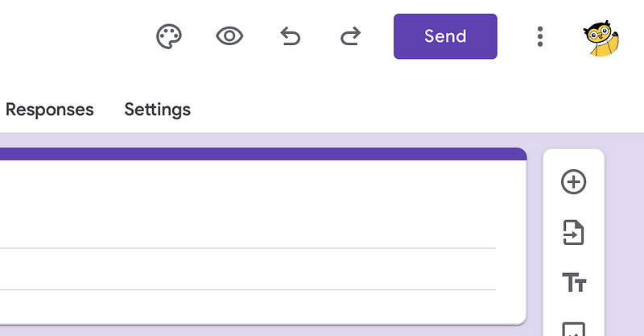644x336 pixels.
Task: Import questions using the sidebar icon
Action: pyautogui.click(x=573, y=232)
